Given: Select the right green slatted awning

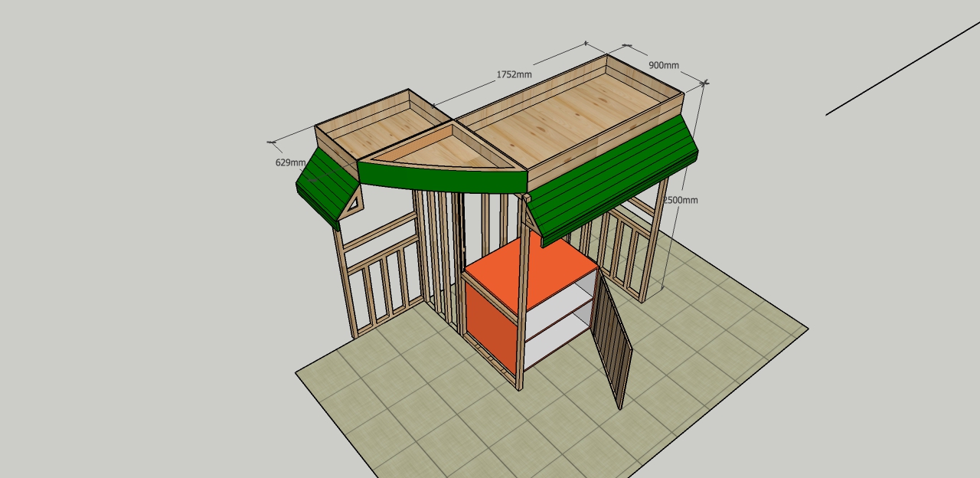Looking at the screenshot, I should pos(612,180).
